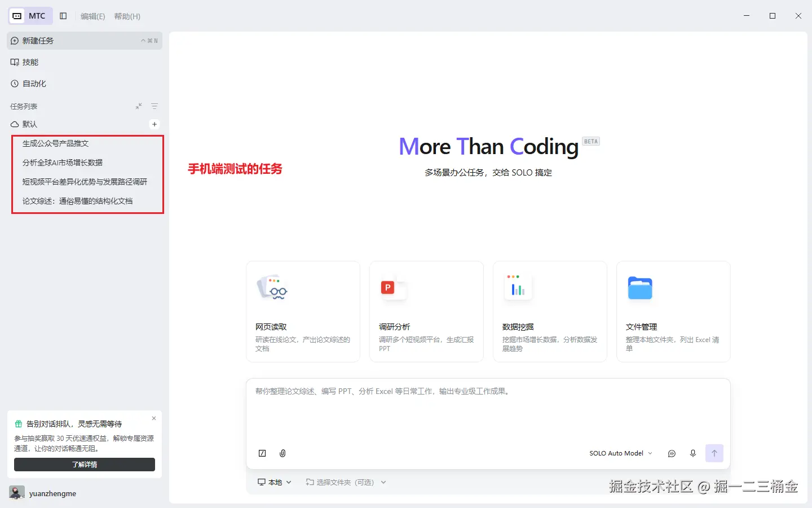Click the microphone voice input icon

693,453
